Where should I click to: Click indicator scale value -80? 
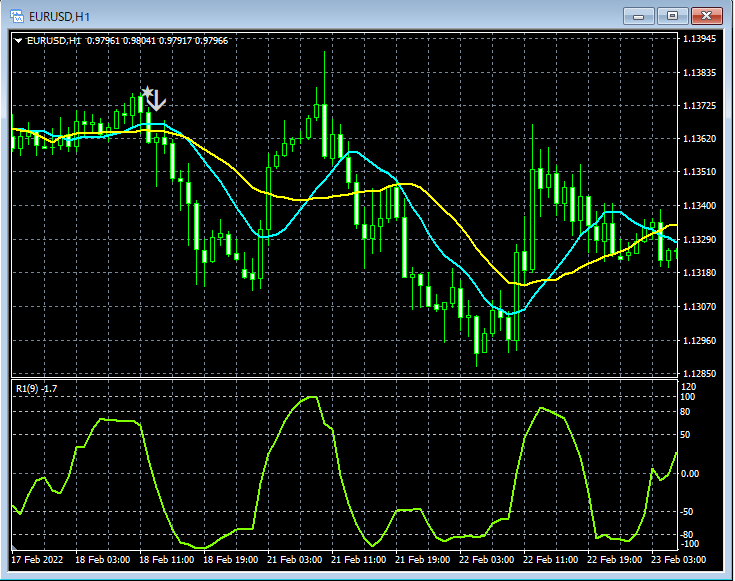coord(686,535)
